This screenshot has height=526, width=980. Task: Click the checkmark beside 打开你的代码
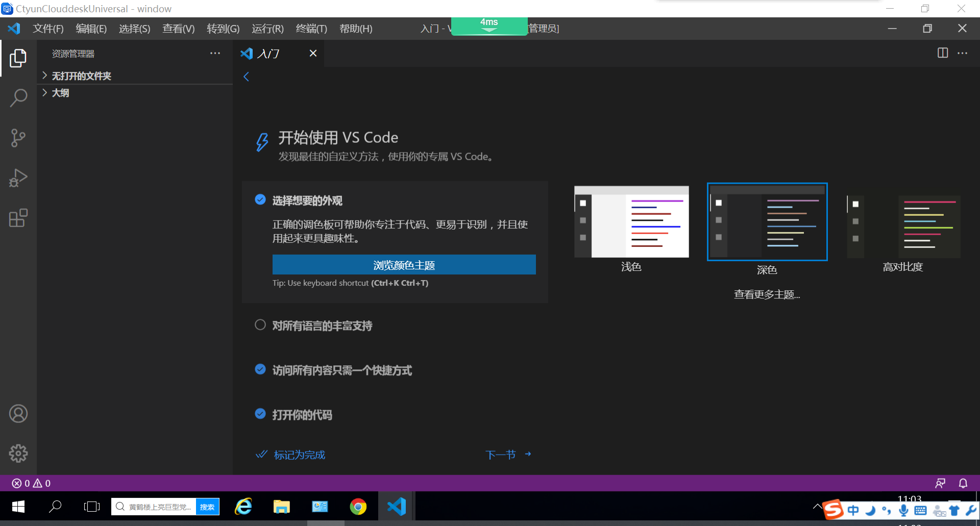[260, 414]
